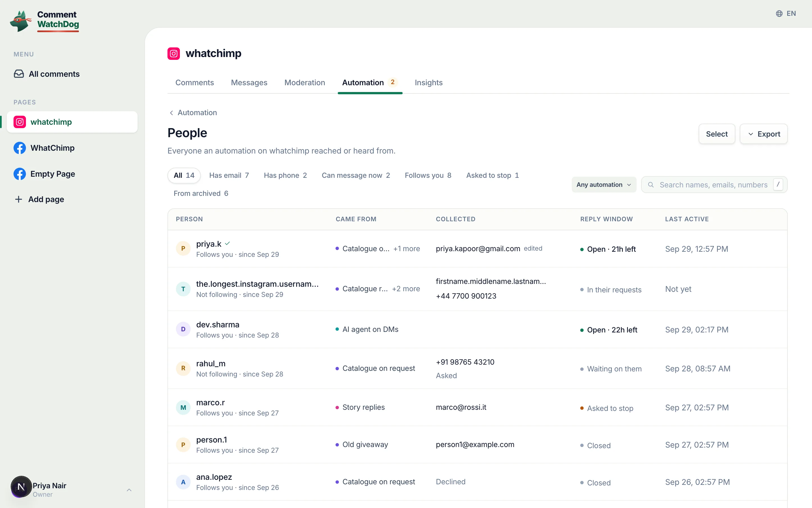Click the phone number +44 7700 900123
Screen dimensions: 812x508
point(466,296)
